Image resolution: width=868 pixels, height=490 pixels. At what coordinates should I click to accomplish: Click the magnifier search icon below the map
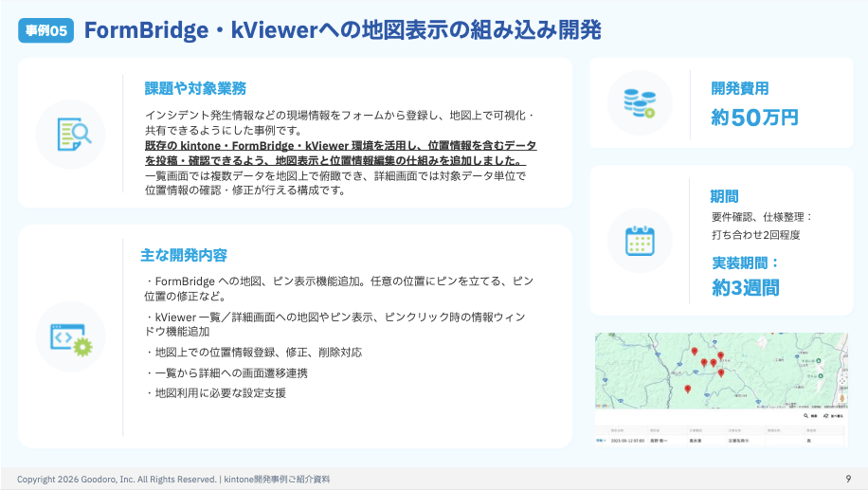point(806,416)
